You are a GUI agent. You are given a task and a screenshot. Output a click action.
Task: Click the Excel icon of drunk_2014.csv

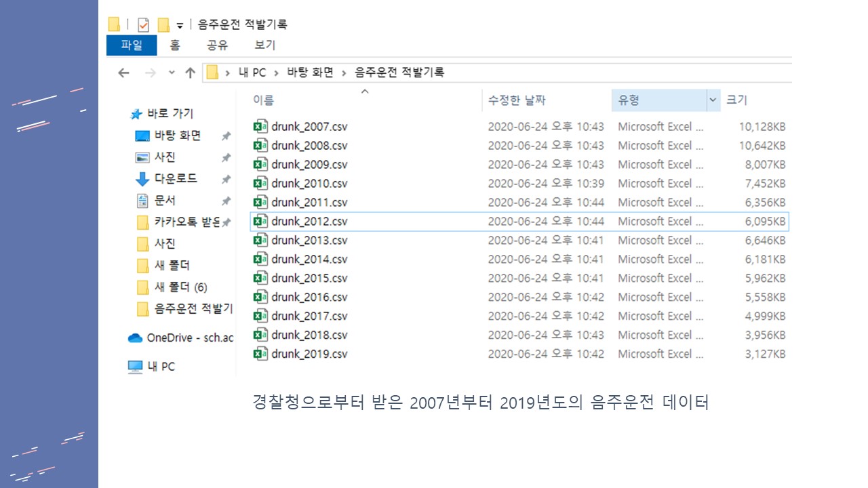tap(260, 260)
